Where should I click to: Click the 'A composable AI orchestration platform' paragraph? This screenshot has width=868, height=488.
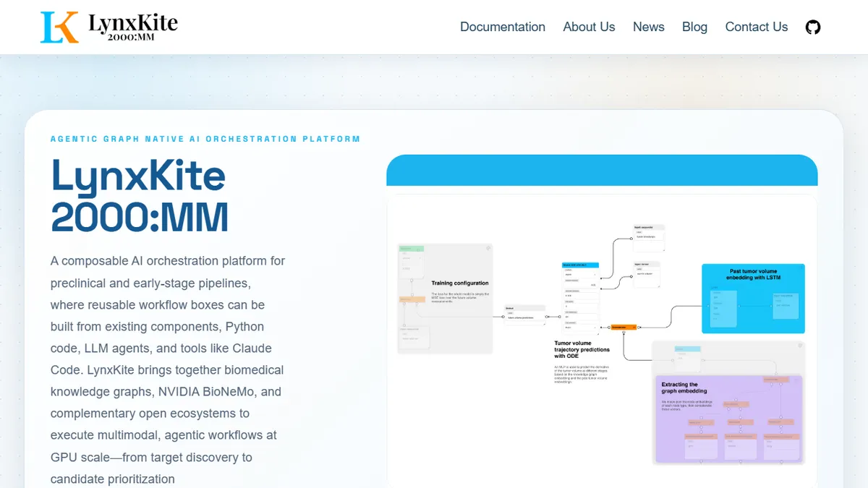click(168, 369)
